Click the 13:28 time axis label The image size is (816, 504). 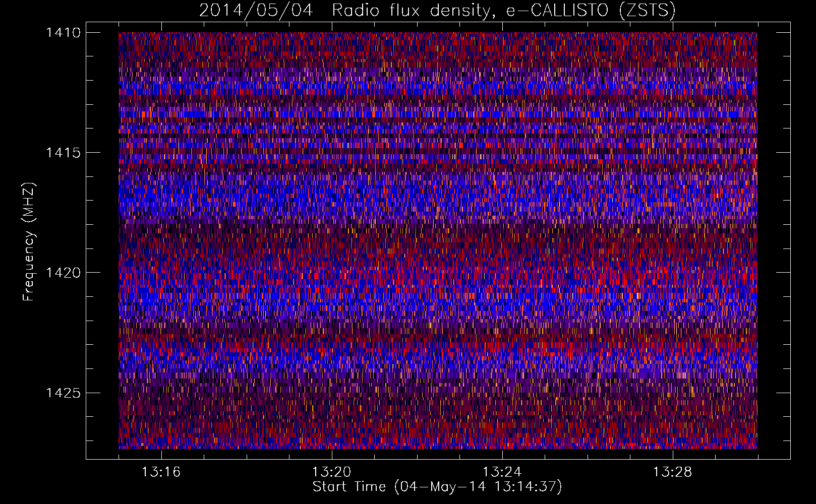(672, 472)
